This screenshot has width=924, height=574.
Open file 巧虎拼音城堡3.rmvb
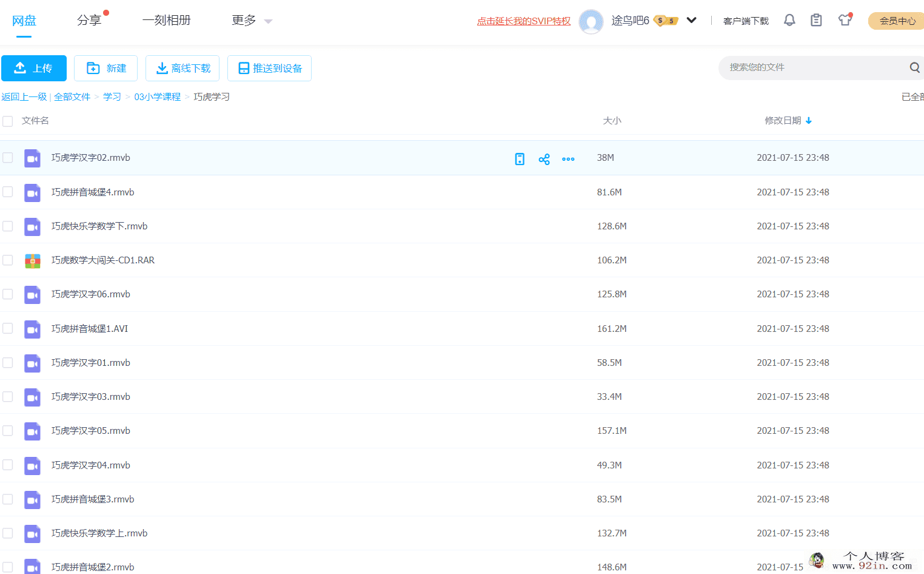(93, 499)
